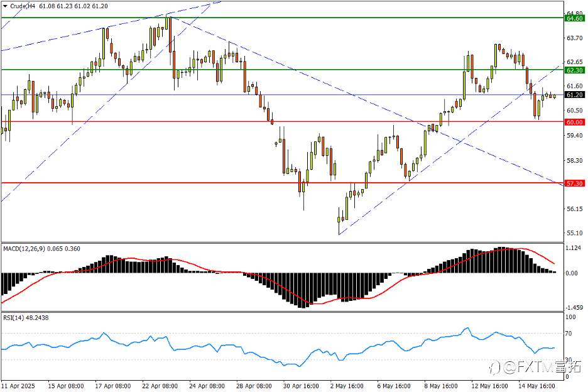Click the 14 May 16:00 time label
The width and height of the screenshot is (588, 392).
point(536,386)
